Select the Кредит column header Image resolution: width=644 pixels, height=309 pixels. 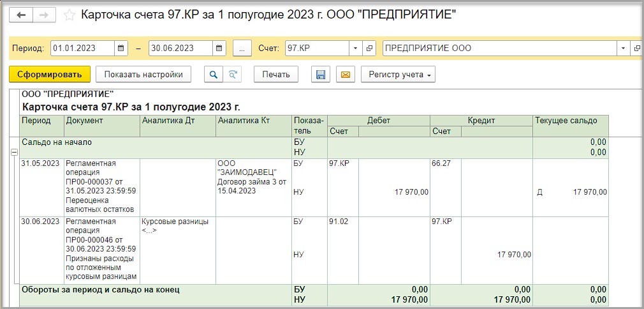(481, 121)
